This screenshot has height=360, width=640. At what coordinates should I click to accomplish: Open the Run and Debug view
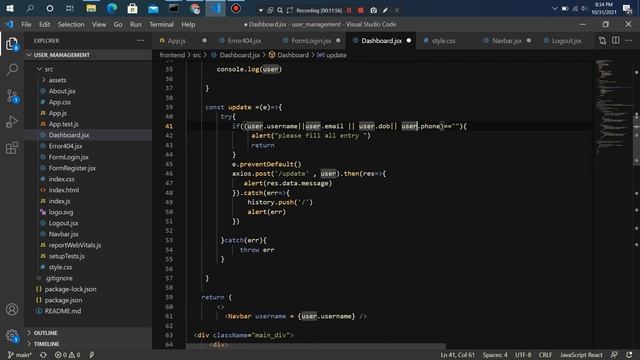12,122
